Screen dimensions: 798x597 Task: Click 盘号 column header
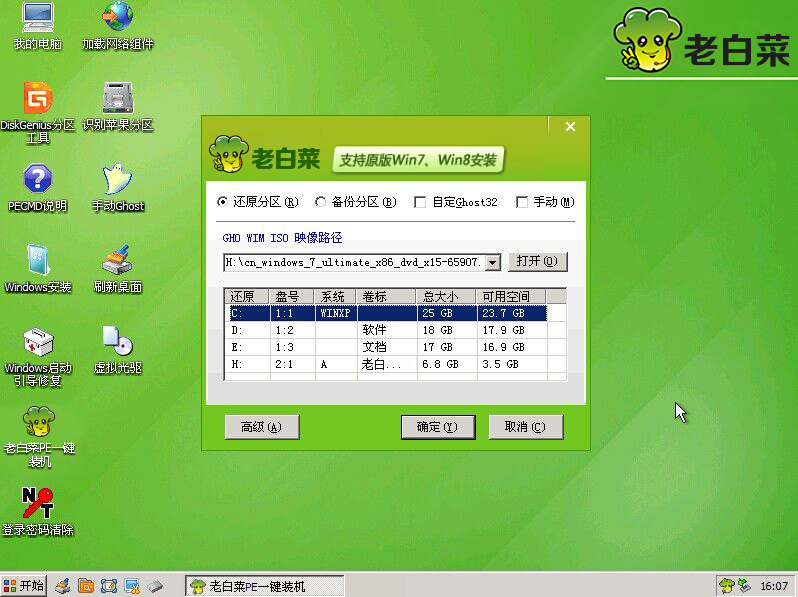tap(292, 296)
